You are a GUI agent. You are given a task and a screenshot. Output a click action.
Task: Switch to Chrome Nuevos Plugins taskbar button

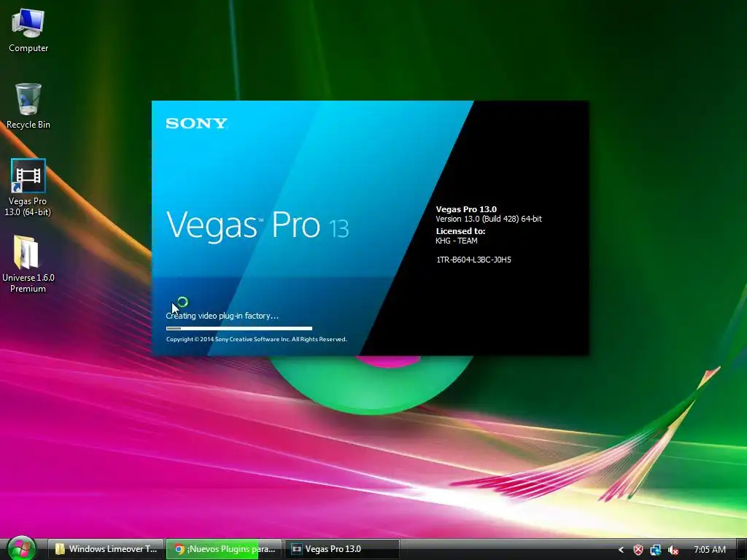[x=224, y=549]
